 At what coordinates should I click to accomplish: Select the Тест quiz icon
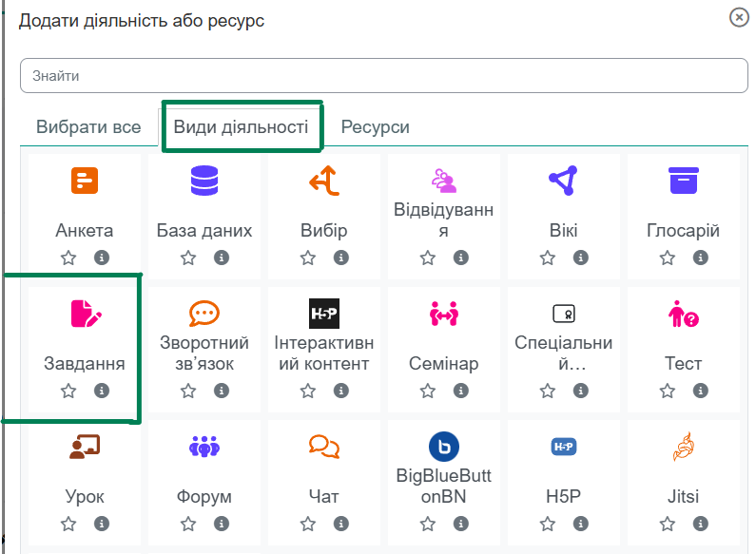(x=683, y=314)
